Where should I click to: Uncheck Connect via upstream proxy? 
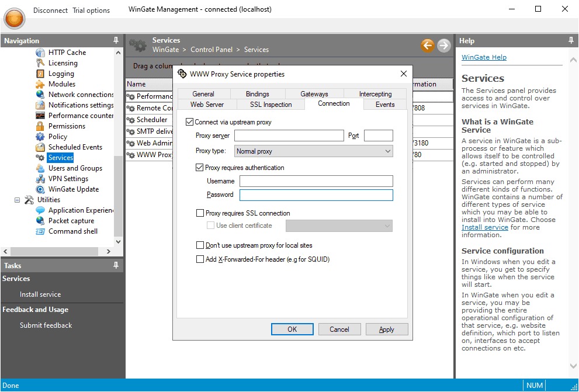[x=189, y=122]
